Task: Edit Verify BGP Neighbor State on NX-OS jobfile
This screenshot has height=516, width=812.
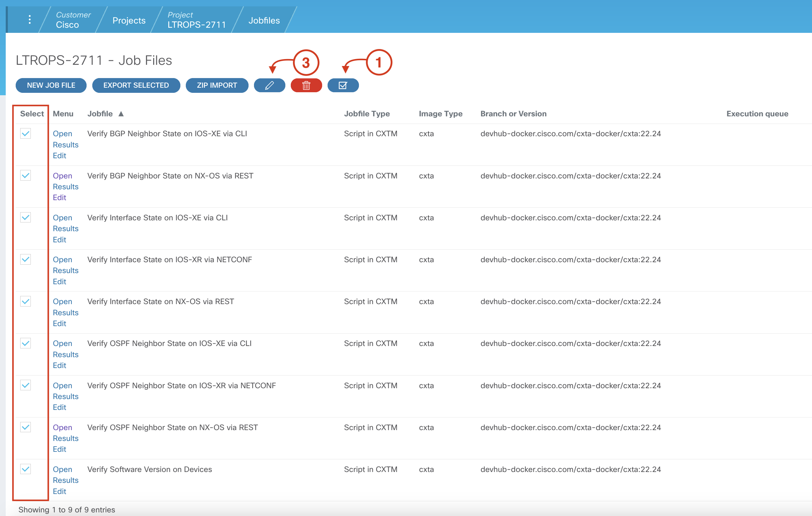Action: pyautogui.click(x=59, y=197)
